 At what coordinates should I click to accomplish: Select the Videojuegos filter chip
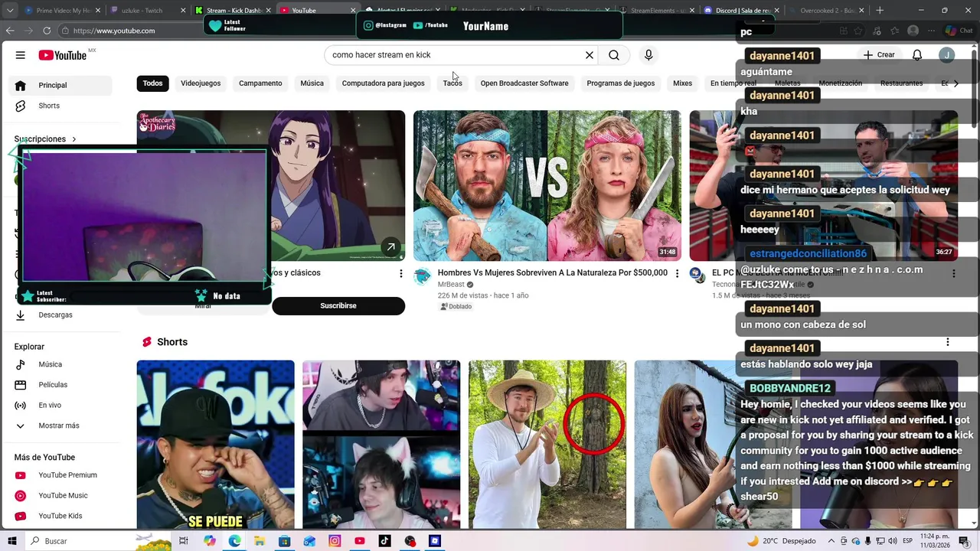coord(201,83)
